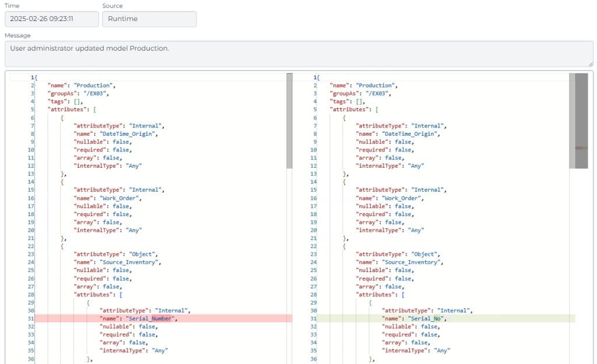
Task: Focus the Message text area
Action: point(298,54)
